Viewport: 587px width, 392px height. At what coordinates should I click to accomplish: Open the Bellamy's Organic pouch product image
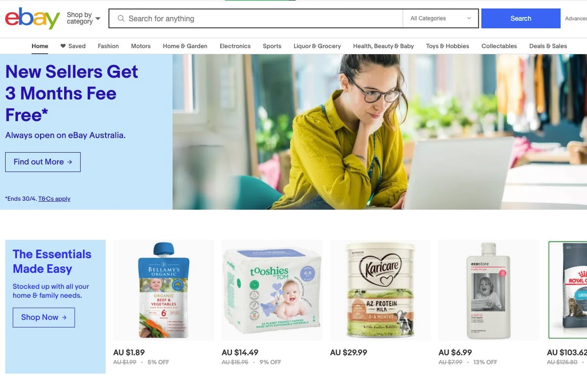[x=163, y=290]
